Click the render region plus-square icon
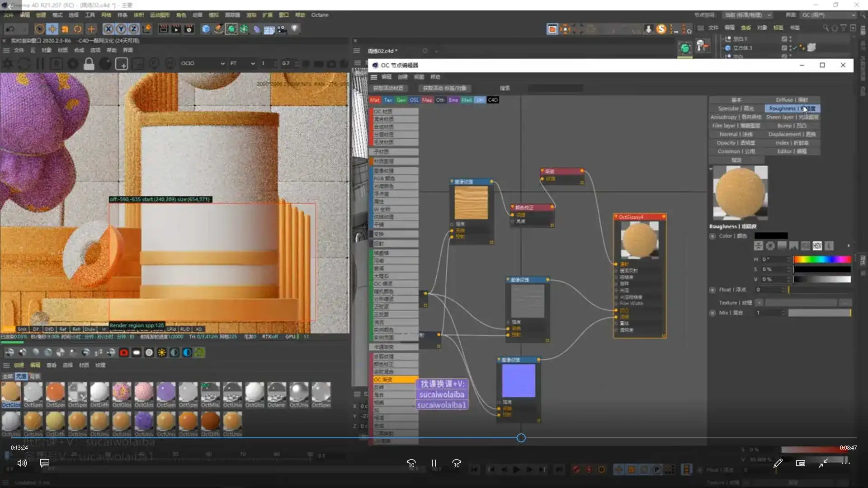868x488 pixels. point(122,64)
